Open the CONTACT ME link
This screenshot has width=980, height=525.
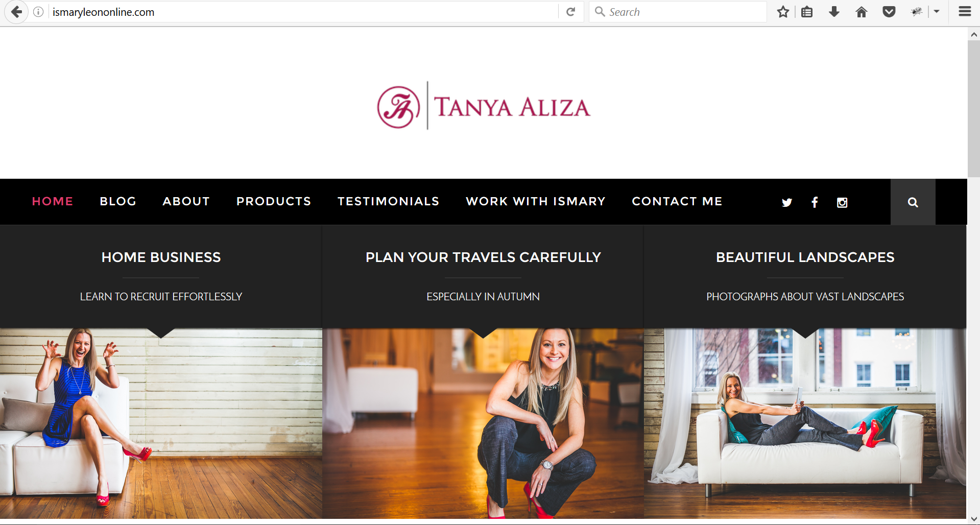(x=677, y=201)
